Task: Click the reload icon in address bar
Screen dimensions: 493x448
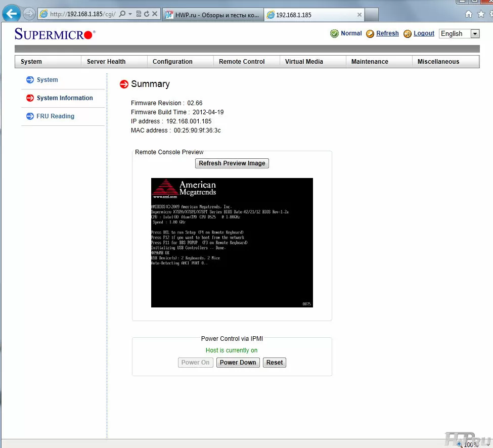Action: 147,14
